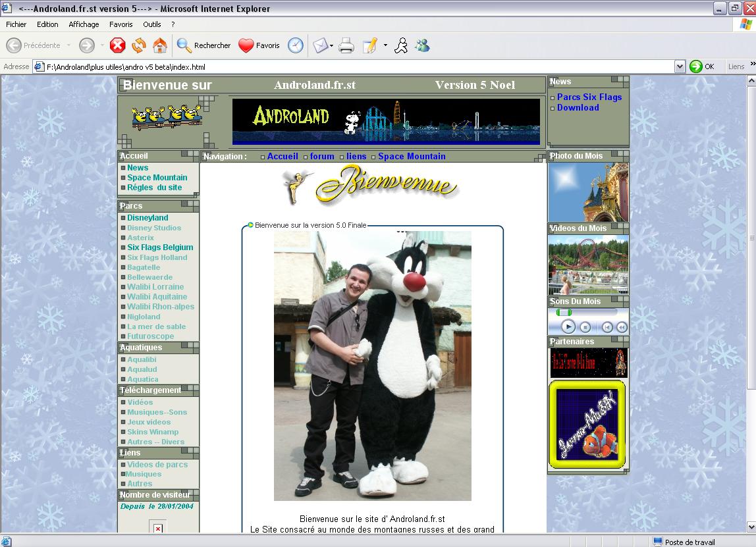
Task: Open Disneyland park link
Action: [148, 218]
